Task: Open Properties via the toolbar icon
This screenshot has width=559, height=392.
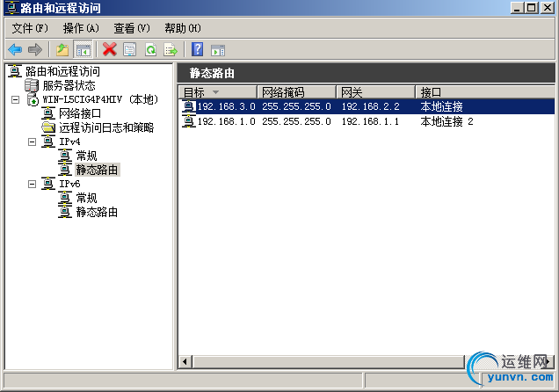Action: tap(130, 49)
